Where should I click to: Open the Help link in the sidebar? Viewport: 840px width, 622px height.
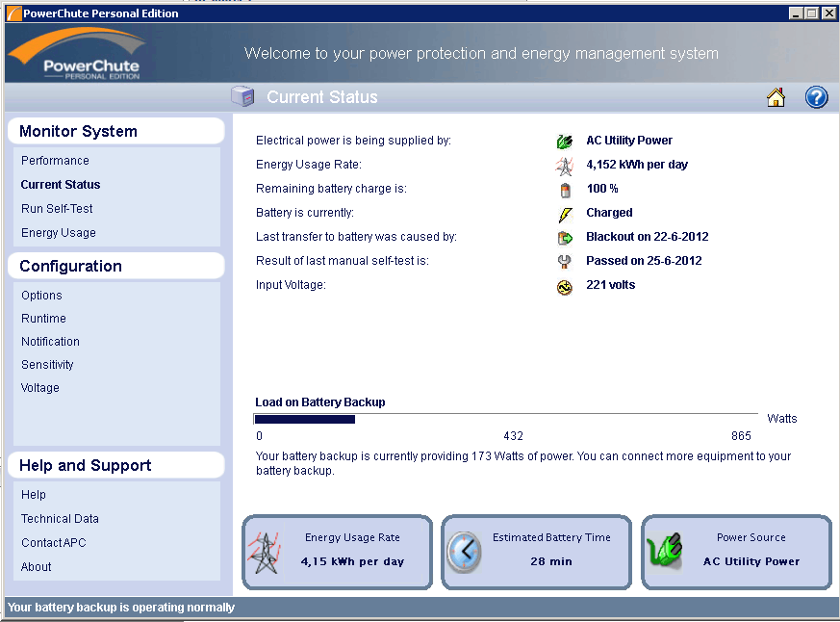pos(34,494)
